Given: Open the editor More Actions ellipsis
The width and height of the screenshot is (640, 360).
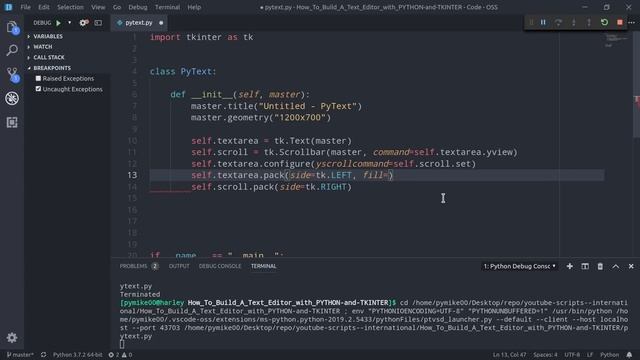Looking at the screenshot, I should point(631,22).
